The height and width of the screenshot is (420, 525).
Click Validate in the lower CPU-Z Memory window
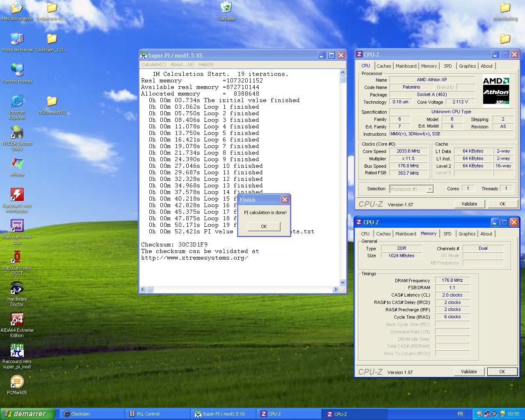[469, 372]
